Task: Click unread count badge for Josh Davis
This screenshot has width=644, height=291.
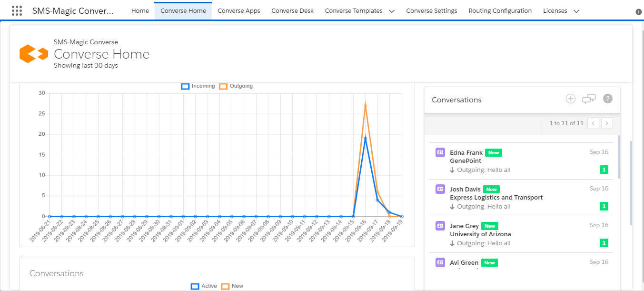Action: 604,206
